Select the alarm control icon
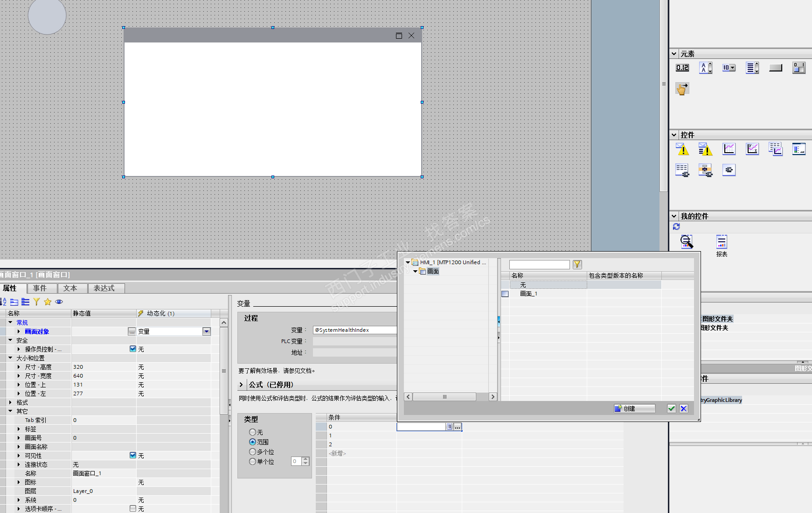 click(x=682, y=149)
